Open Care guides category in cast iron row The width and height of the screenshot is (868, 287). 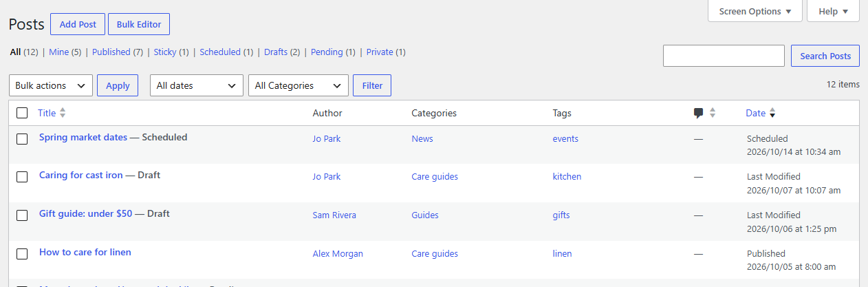pos(435,176)
